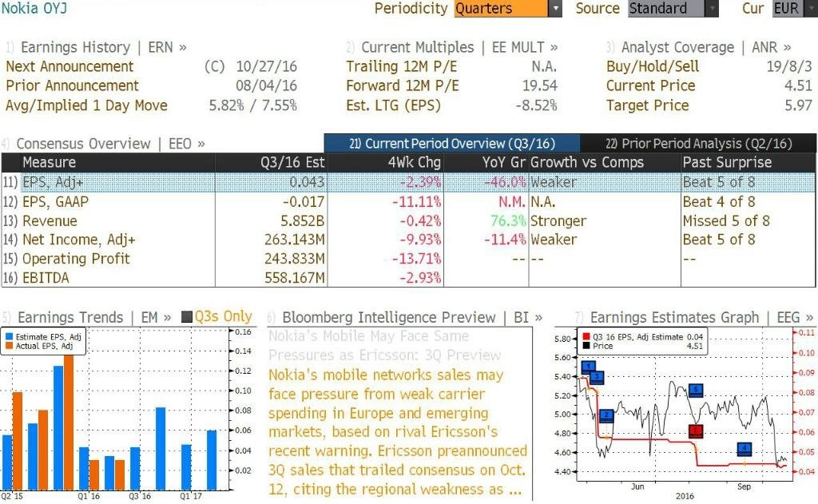Click the orange Actual EPS legend swatch
This screenshot has height=504, width=818.
10,346
